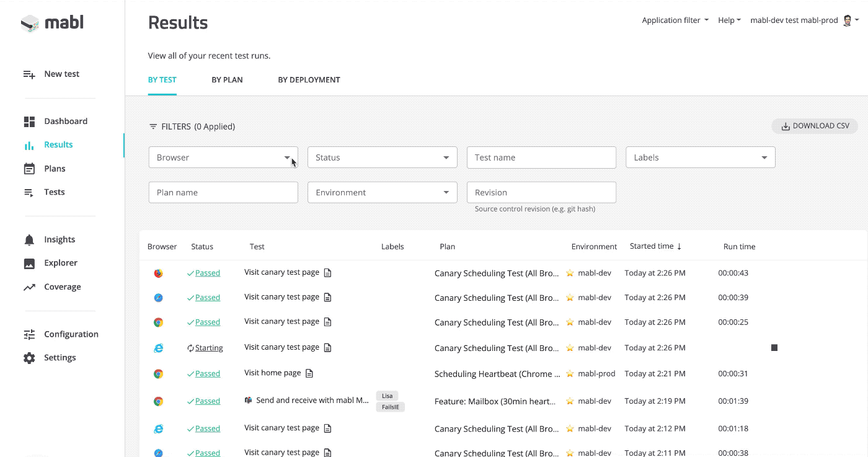Open the Tests section from the sidebar

(x=53, y=192)
